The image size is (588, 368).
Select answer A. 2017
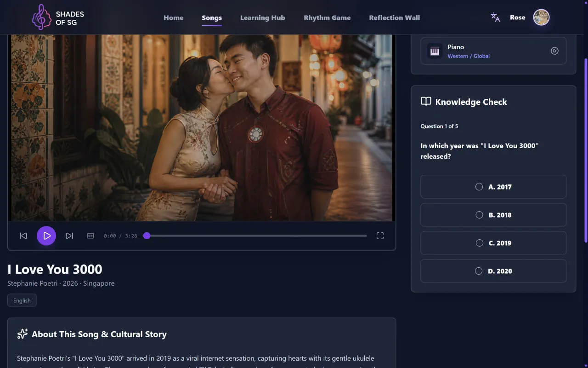[x=493, y=187]
